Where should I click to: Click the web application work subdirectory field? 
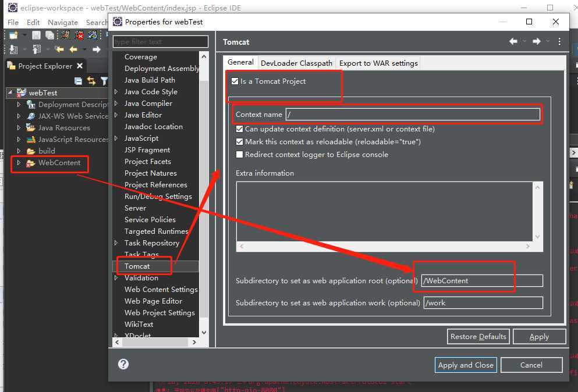483,302
